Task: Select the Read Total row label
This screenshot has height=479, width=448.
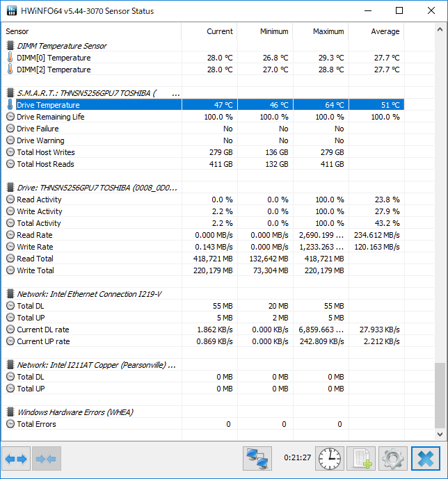Action: pyautogui.click(x=35, y=259)
